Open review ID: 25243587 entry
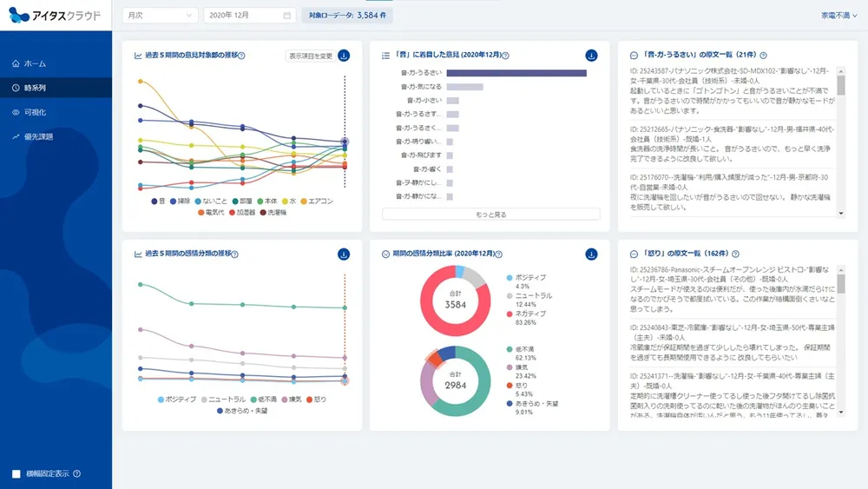Image resolution: width=868 pixels, height=489 pixels. point(732,90)
